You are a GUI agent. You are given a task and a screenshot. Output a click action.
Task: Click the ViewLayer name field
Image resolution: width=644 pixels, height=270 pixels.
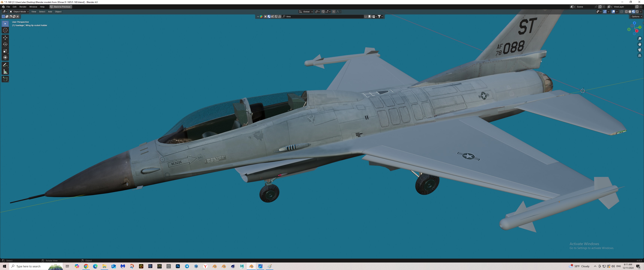coord(624,7)
